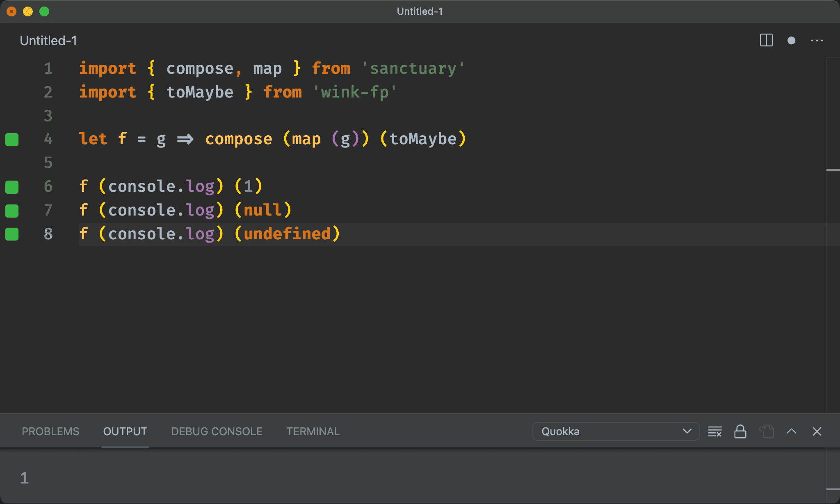The width and height of the screenshot is (840, 504).
Task: Click the Quokka coverage marker on line 6
Action: point(12,187)
